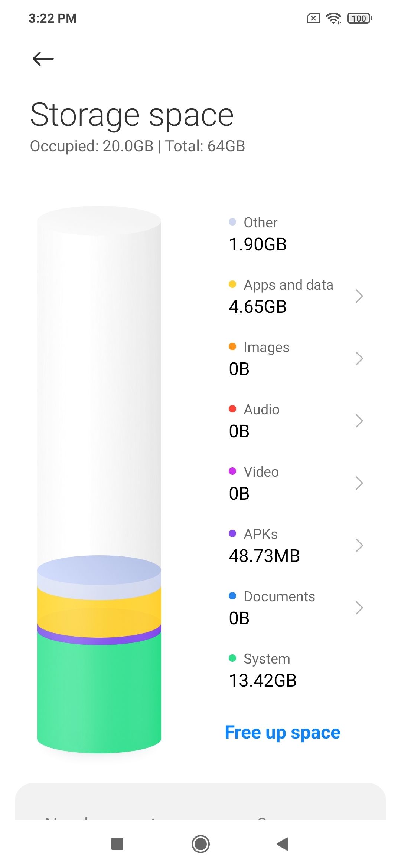Expand the Video category arrow
This screenshot has width=401, height=868.
359,483
